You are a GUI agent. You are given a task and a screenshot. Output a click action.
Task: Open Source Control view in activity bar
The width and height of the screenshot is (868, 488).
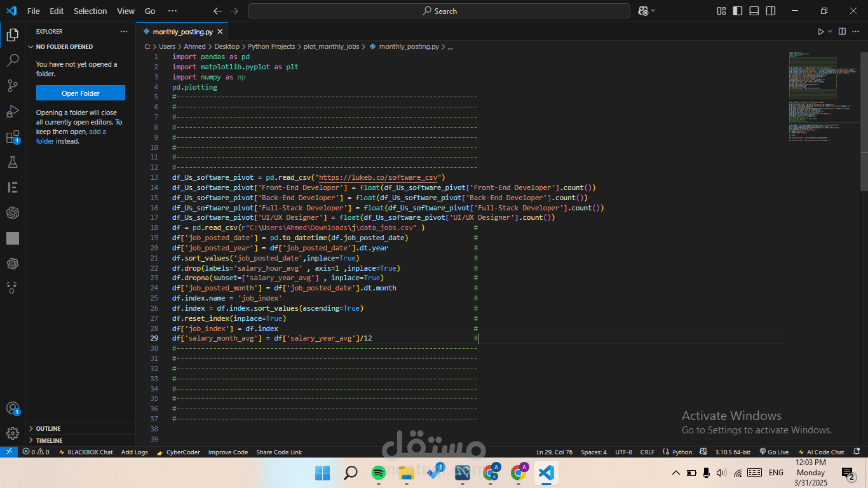[x=13, y=86]
